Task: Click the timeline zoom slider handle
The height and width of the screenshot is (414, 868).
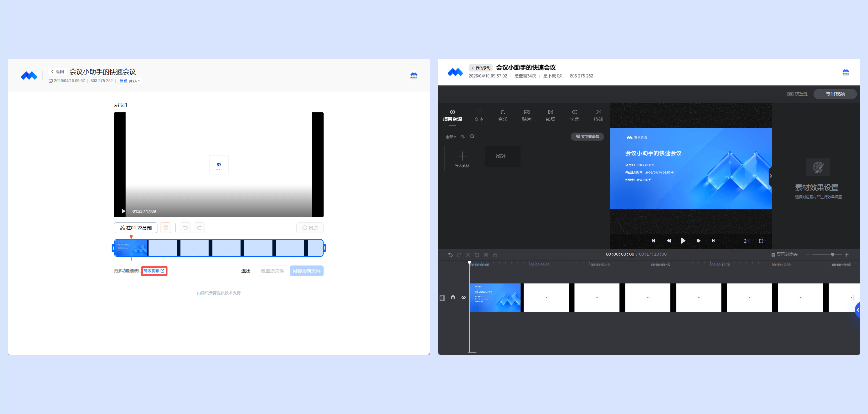Action: click(832, 255)
